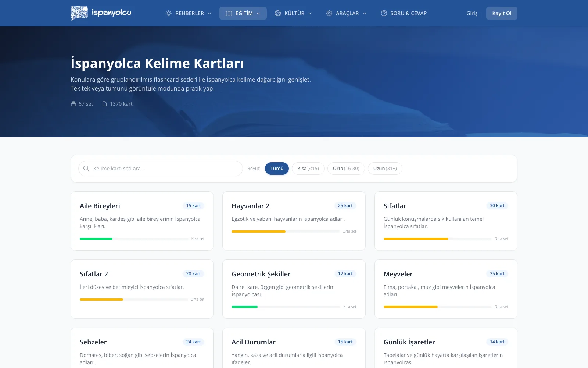588x368 pixels.
Task: Expand the Kültür menu chevron
Action: [x=310, y=13]
